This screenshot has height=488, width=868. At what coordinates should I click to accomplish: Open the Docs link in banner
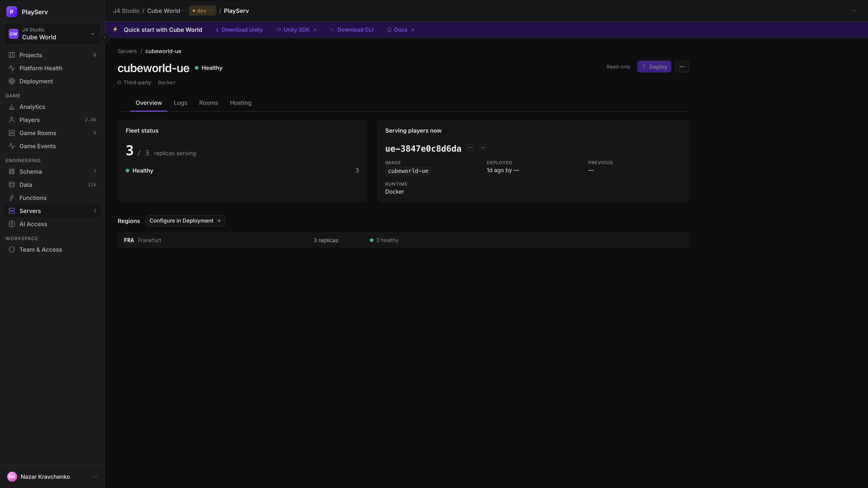point(401,30)
